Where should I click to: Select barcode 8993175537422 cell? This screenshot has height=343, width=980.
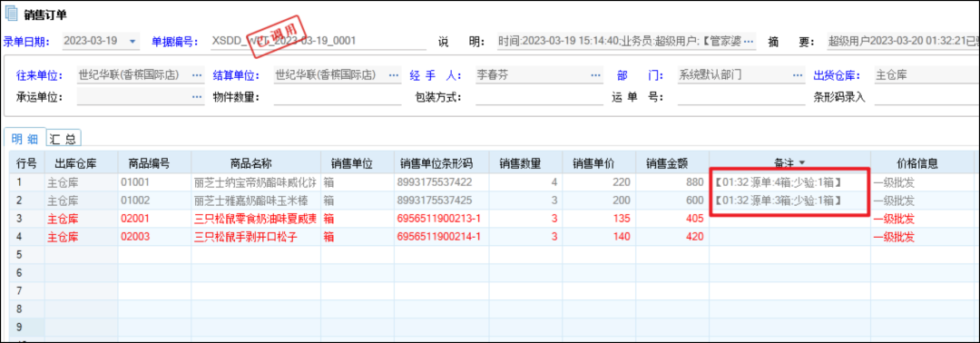coord(441,183)
